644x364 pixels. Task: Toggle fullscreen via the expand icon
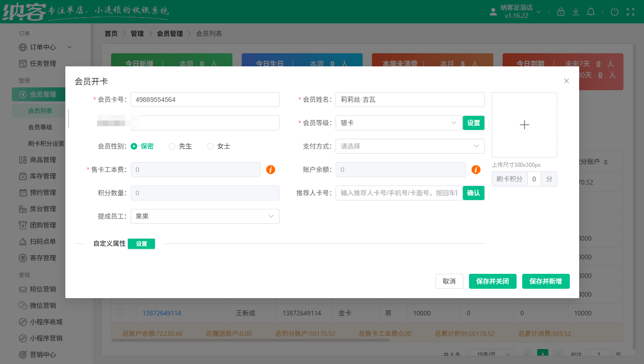(x=631, y=12)
